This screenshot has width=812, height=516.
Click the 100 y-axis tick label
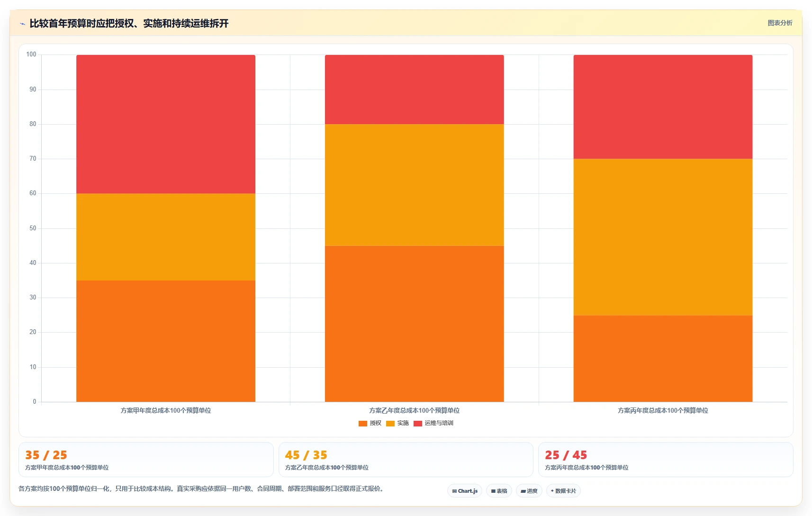[31, 54]
